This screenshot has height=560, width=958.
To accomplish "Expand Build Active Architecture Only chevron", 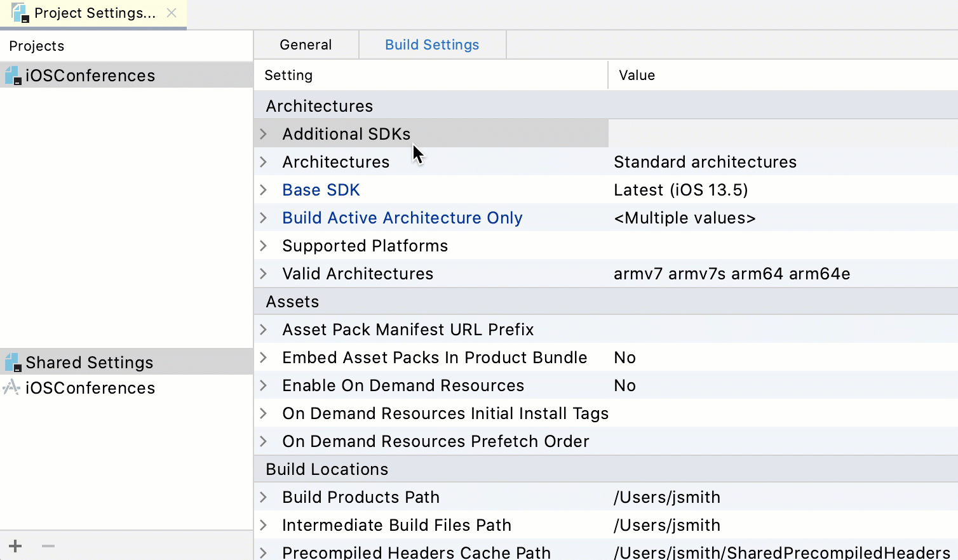I will coord(264,218).
